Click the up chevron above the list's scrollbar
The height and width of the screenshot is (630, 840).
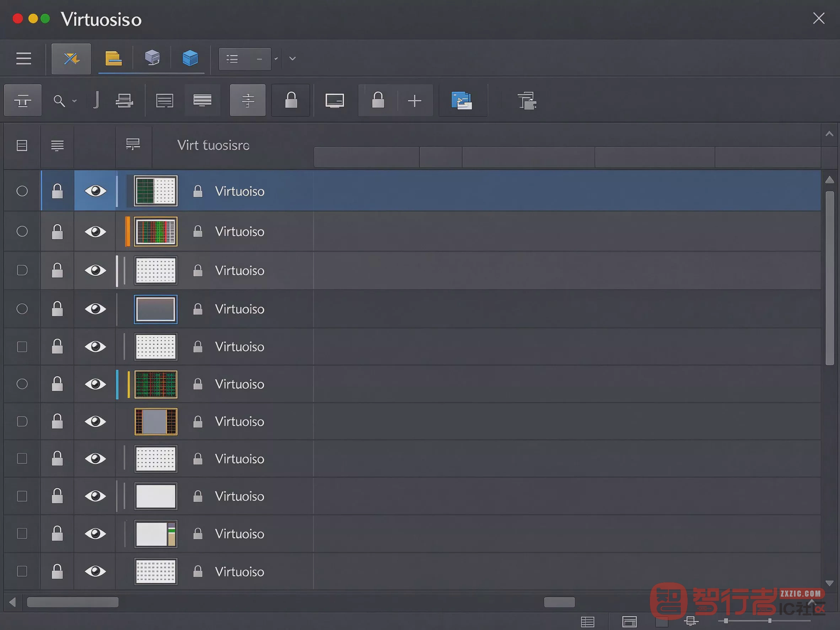pyautogui.click(x=829, y=134)
